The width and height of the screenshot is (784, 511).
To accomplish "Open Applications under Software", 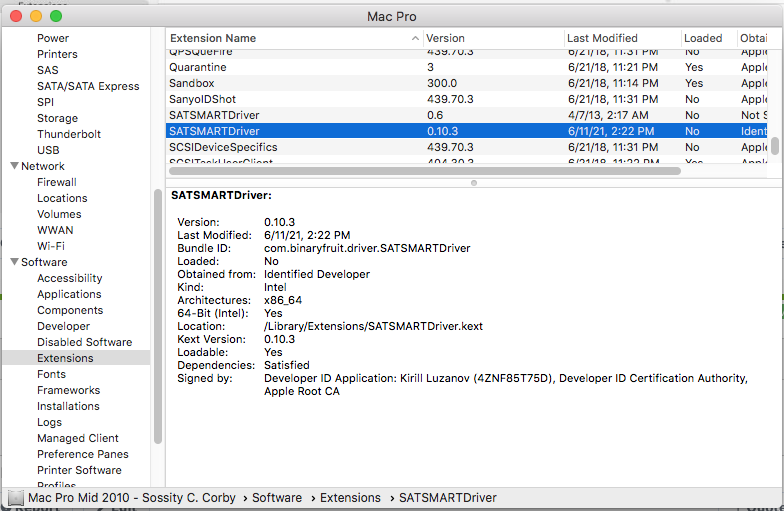I will click(69, 294).
